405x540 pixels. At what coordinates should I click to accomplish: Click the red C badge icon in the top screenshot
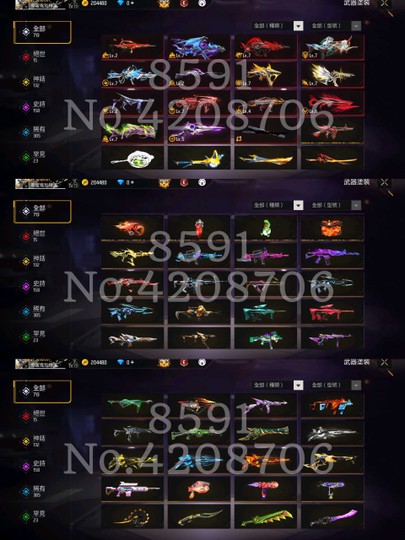[x=184, y=3]
